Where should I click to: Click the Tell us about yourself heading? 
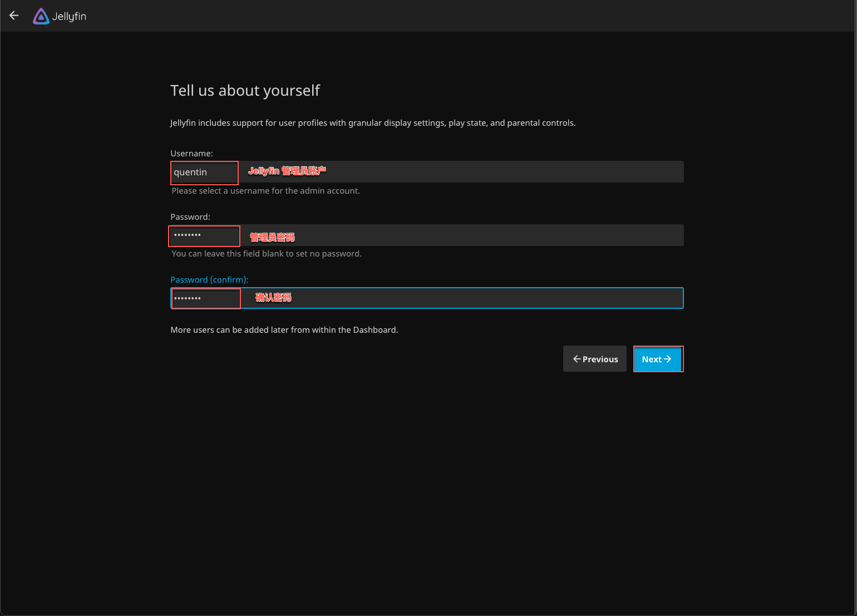coord(245,90)
